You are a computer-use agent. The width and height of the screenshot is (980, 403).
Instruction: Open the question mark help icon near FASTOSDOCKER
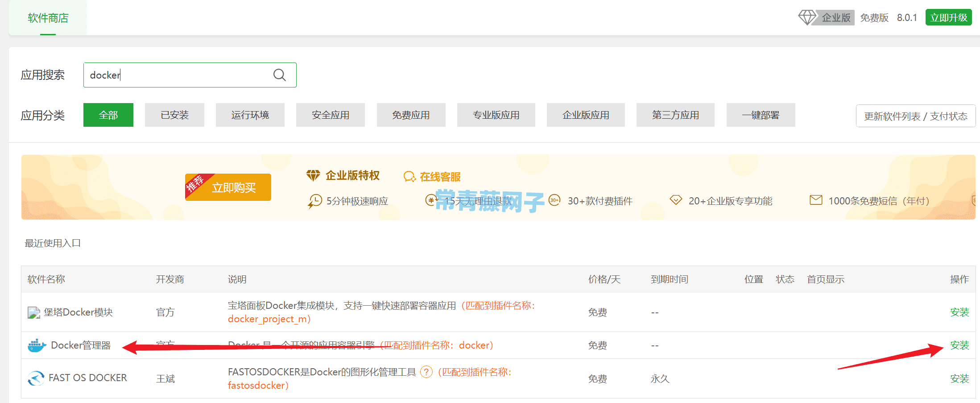[x=426, y=372]
